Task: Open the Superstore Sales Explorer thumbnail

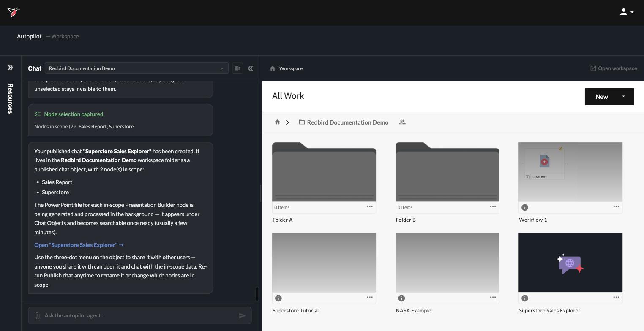Action: [570, 263]
